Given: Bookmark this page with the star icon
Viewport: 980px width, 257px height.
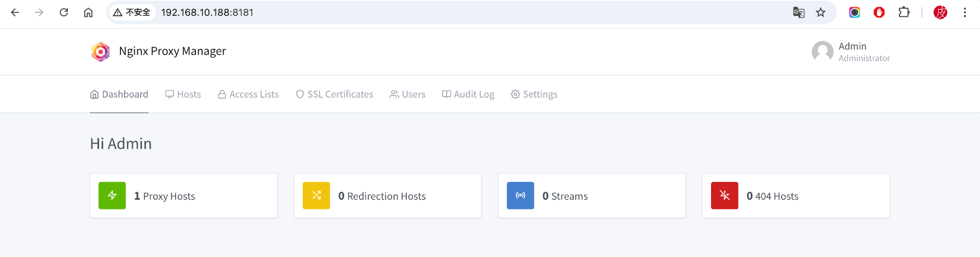Looking at the screenshot, I should (821, 13).
